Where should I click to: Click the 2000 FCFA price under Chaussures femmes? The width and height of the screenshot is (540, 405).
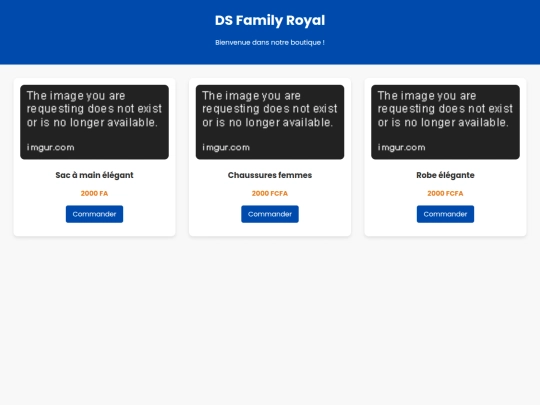pyautogui.click(x=270, y=193)
